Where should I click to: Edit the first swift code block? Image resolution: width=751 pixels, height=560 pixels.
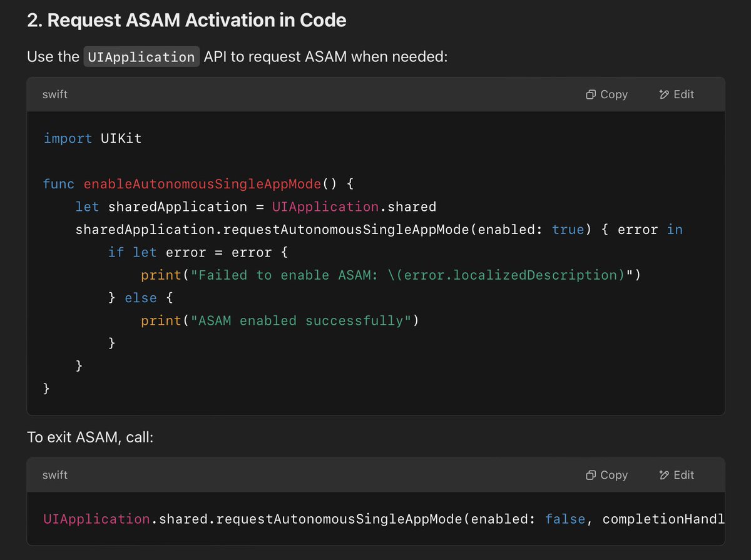[x=677, y=94]
